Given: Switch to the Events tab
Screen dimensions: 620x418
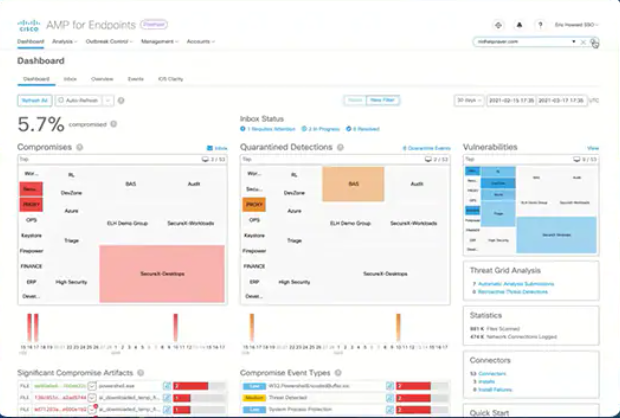Looking at the screenshot, I should tap(136, 79).
